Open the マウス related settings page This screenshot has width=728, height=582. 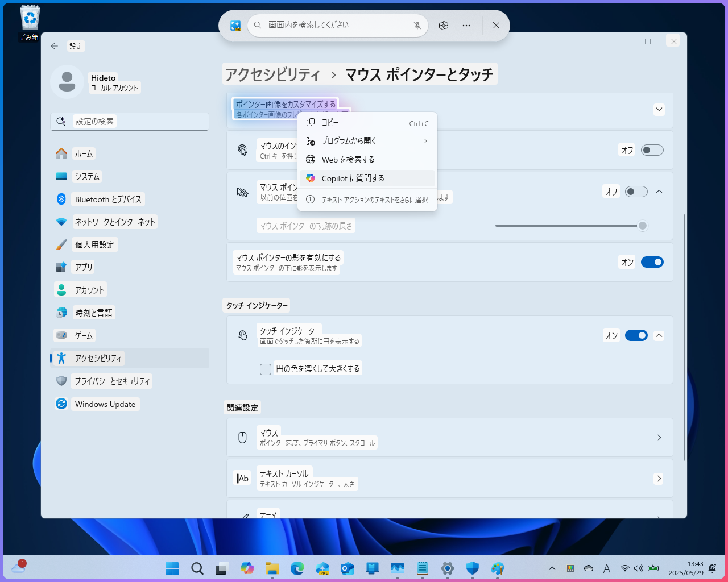click(x=450, y=438)
